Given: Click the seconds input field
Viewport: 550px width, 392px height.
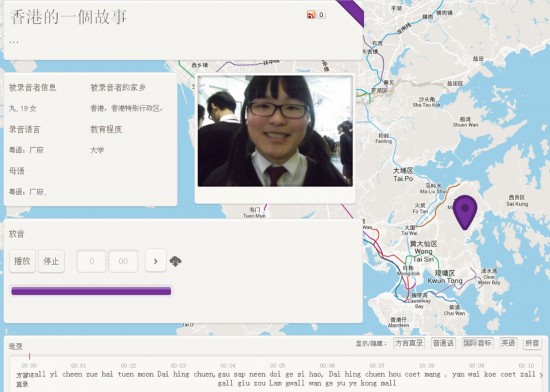Looking at the screenshot, I should click(x=123, y=261).
